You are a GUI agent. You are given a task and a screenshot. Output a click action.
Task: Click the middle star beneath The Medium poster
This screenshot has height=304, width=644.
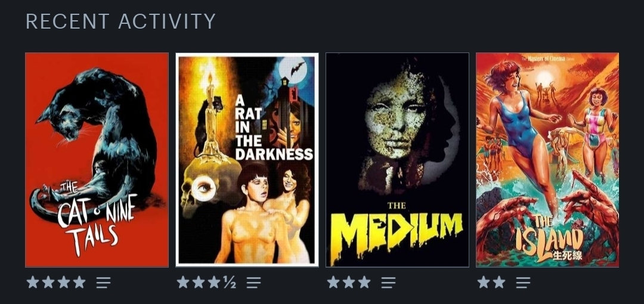(349, 282)
